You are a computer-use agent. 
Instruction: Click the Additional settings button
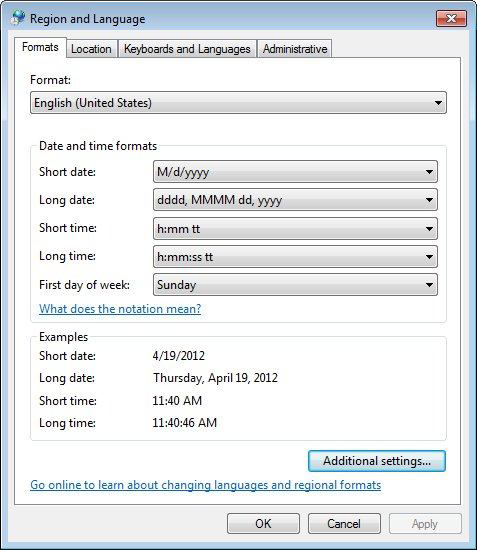(377, 461)
